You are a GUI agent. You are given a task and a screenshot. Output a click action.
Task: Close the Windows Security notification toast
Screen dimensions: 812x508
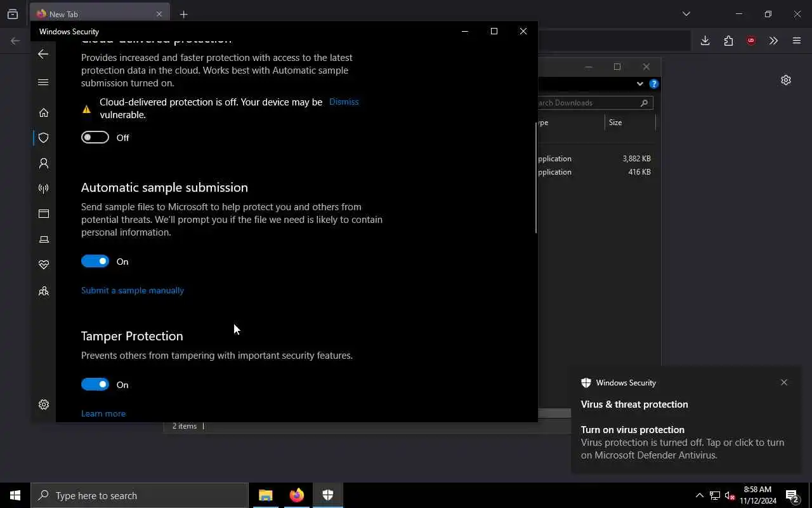coord(784,382)
